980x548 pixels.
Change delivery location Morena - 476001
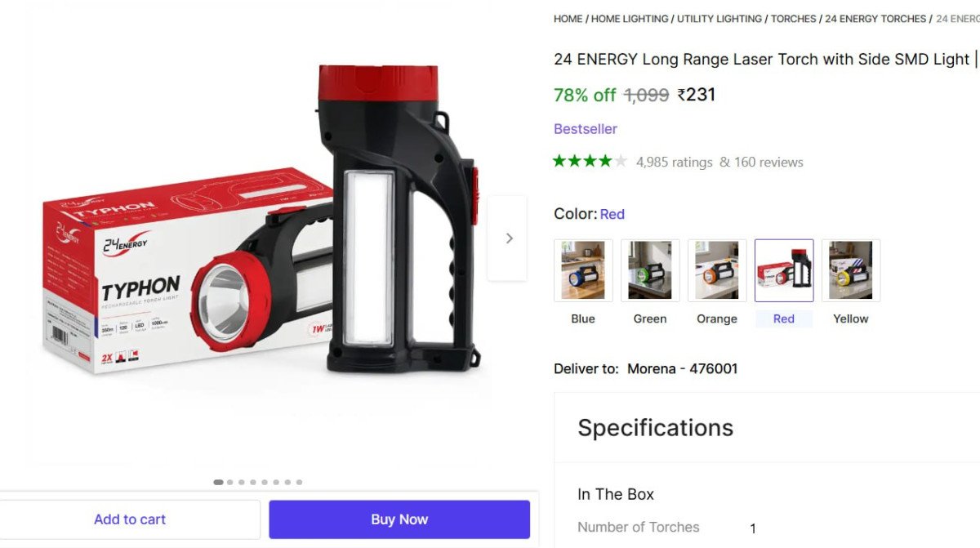click(x=683, y=368)
